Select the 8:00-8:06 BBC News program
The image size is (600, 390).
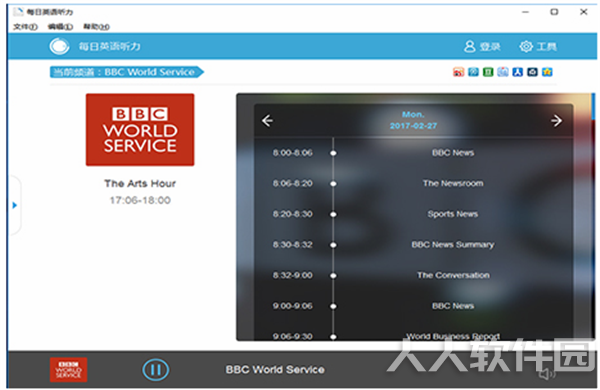[x=413, y=153]
